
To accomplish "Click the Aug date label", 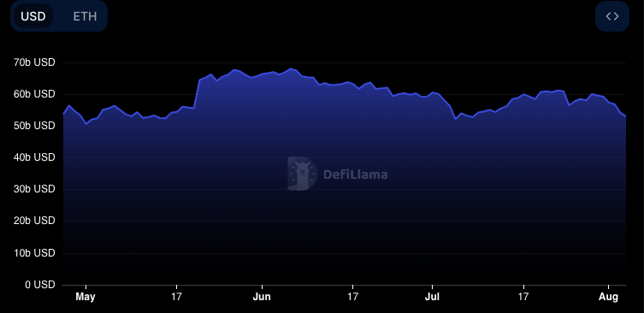I will [x=608, y=297].
